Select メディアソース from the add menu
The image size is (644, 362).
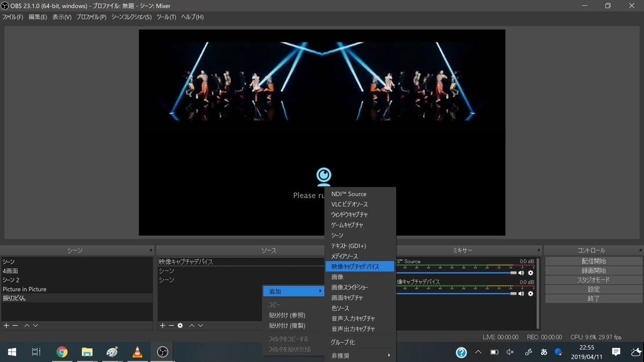pos(360,256)
